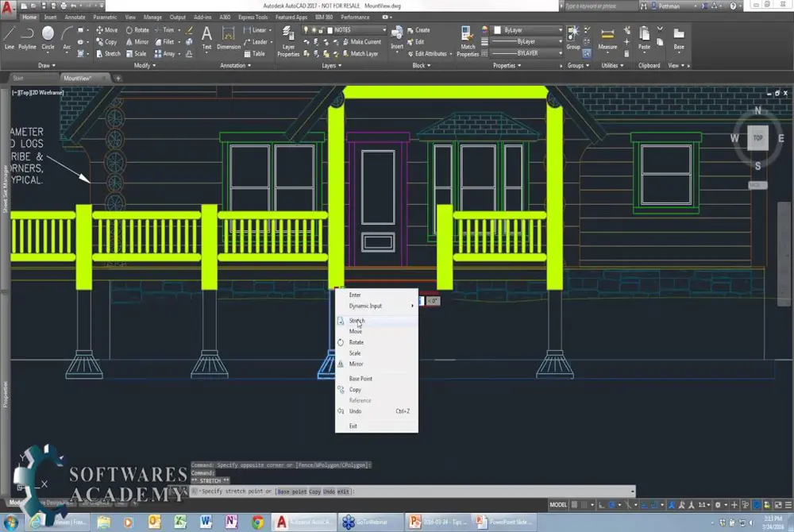This screenshot has height=532, width=794.
Task: Toggle snap mode in status bar
Action: (x=584, y=505)
